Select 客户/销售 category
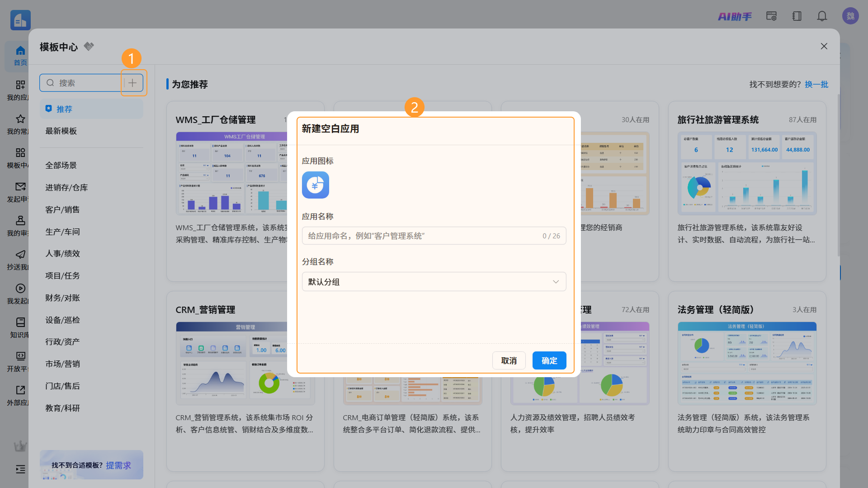 coord(62,210)
